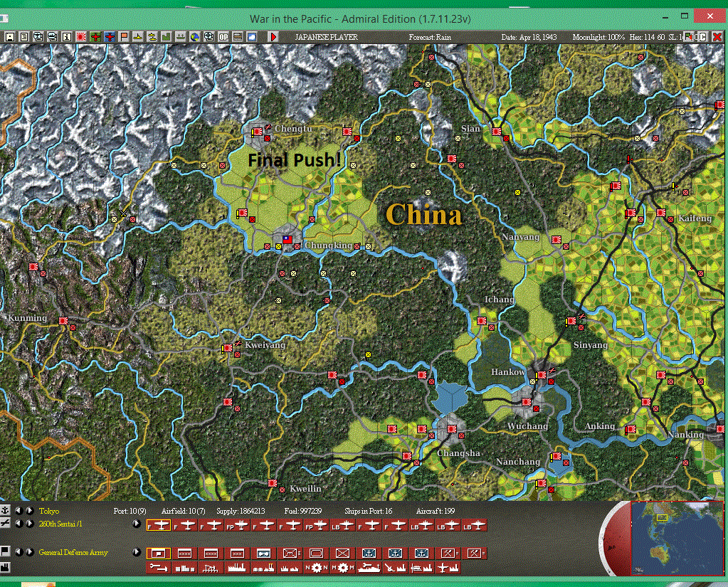The width and height of the screenshot is (728, 587).
Task: Click the red X exit icon in toolbar
Action: click(x=717, y=37)
